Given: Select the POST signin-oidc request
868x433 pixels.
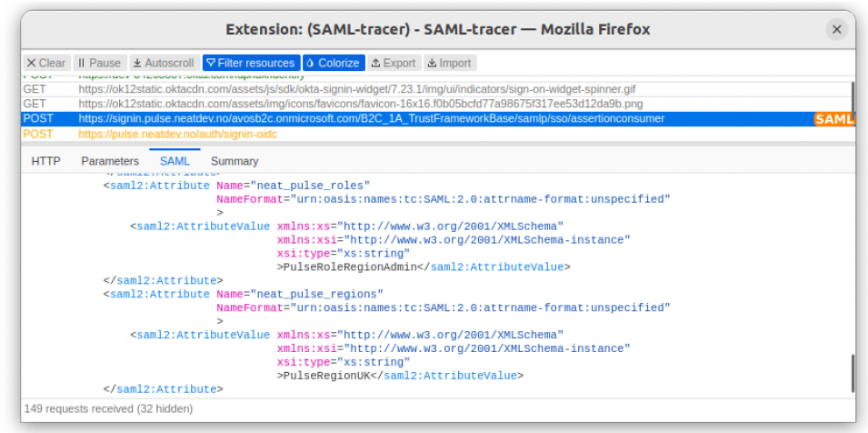Looking at the screenshot, I should [x=437, y=134].
